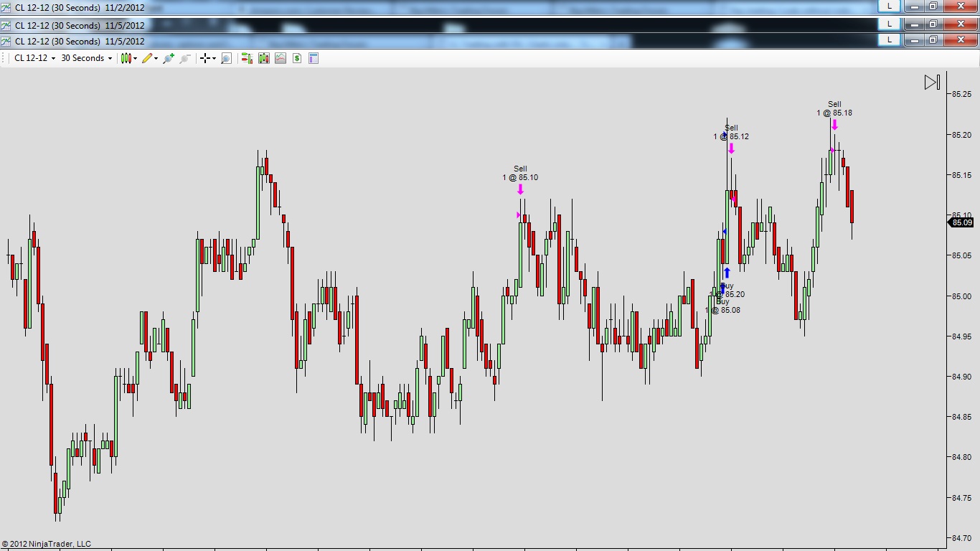This screenshot has width=980, height=551.
Task: Toggle the L link button of 11/2/2012 window
Action: [x=890, y=6]
